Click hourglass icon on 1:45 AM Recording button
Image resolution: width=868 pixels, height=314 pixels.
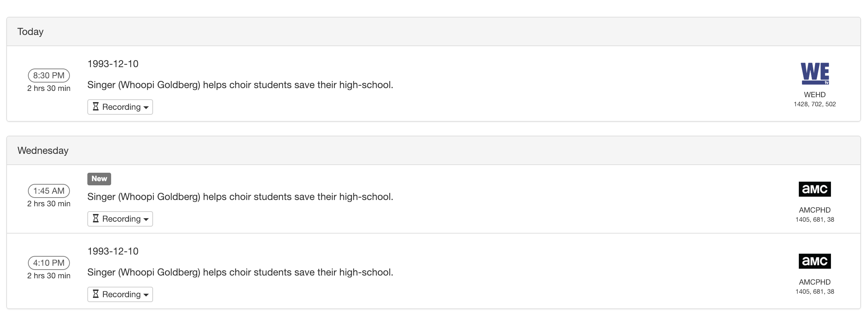(95, 219)
